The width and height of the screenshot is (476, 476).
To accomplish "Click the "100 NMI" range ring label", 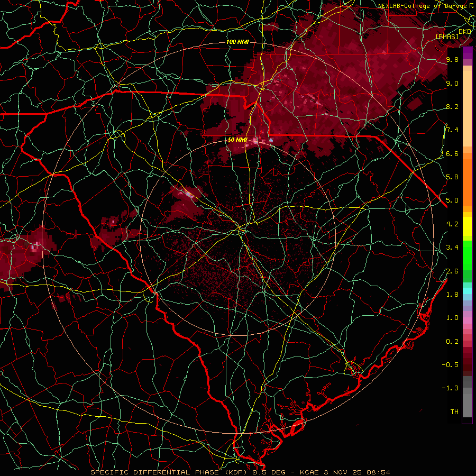I will 237,42.
